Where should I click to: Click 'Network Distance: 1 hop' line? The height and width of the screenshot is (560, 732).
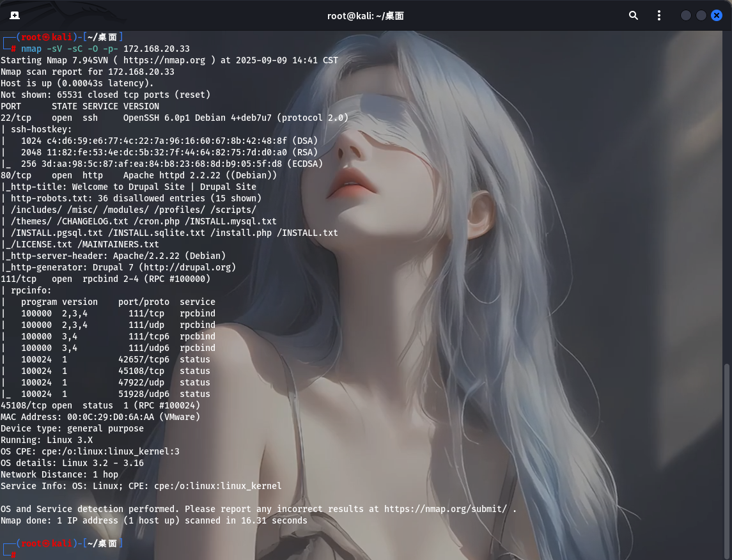pyautogui.click(x=59, y=474)
